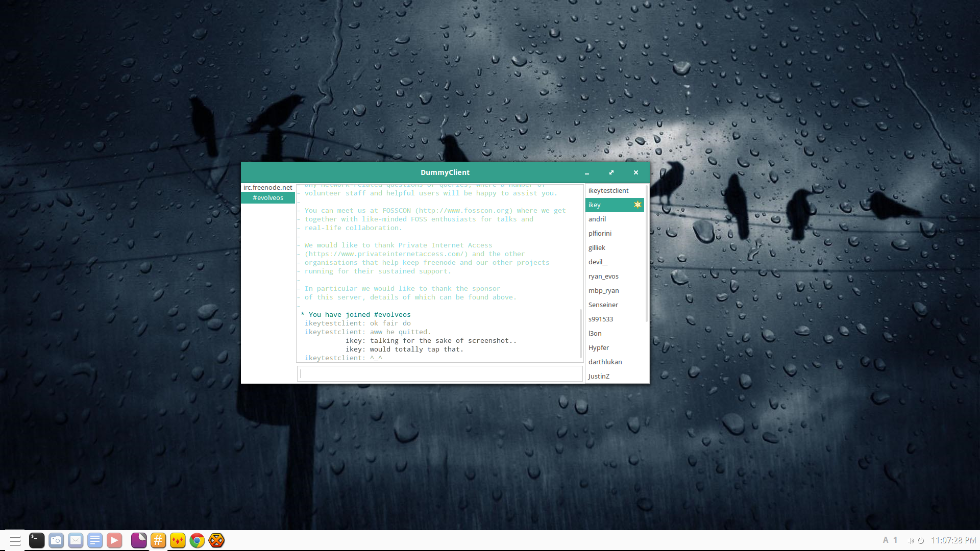Select user gilliek in the nick list
Image resolution: width=980 pixels, height=551 pixels.
[615, 247]
